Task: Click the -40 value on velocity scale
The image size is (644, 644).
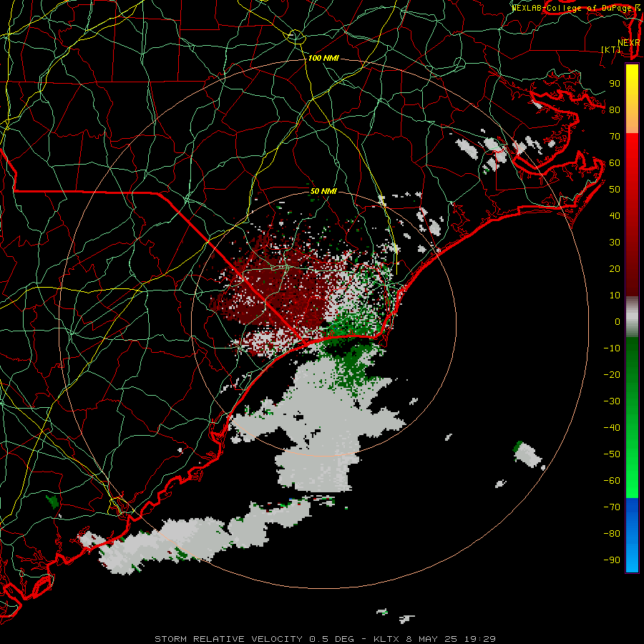Action: pyautogui.click(x=612, y=428)
